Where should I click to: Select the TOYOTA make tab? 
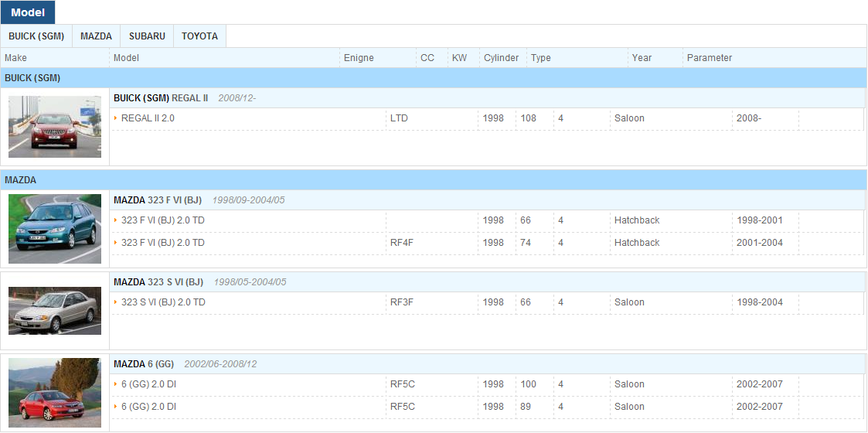pos(200,36)
